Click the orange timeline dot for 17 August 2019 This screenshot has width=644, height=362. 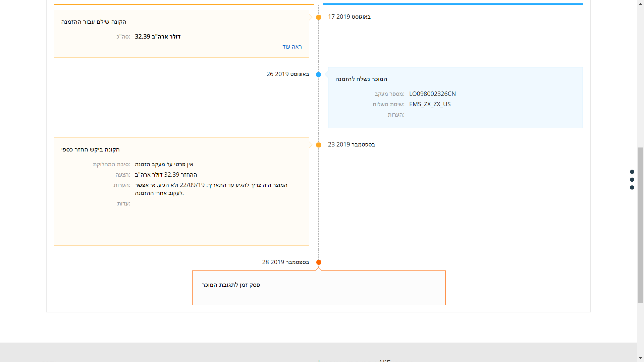tap(319, 17)
